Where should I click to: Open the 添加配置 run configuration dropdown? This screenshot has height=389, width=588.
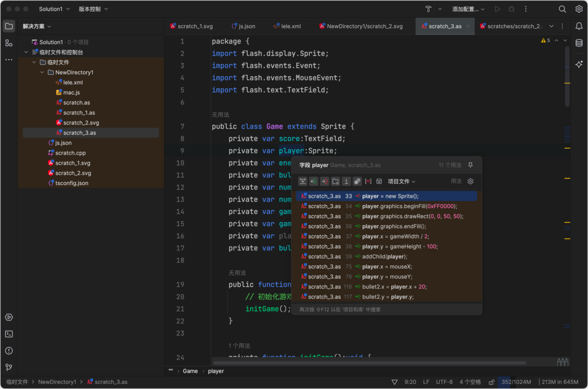[x=469, y=9]
